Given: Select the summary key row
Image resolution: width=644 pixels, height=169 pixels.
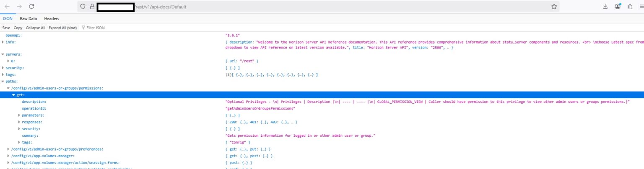Looking at the screenshot, I should point(30,136).
